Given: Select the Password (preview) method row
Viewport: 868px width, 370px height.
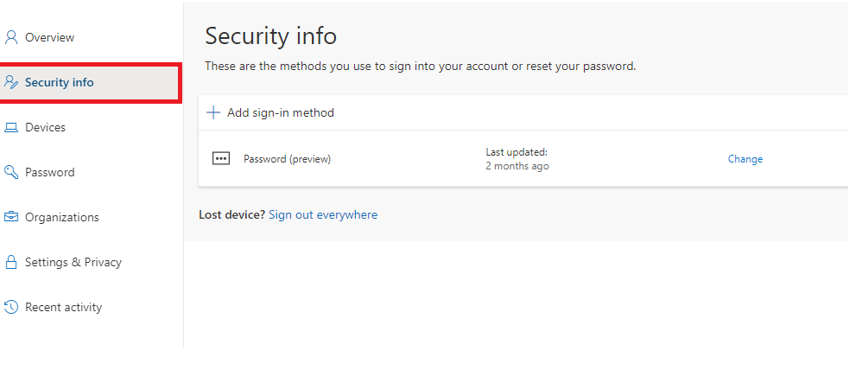Looking at the screenshot, I should click(x=523, y=158).
